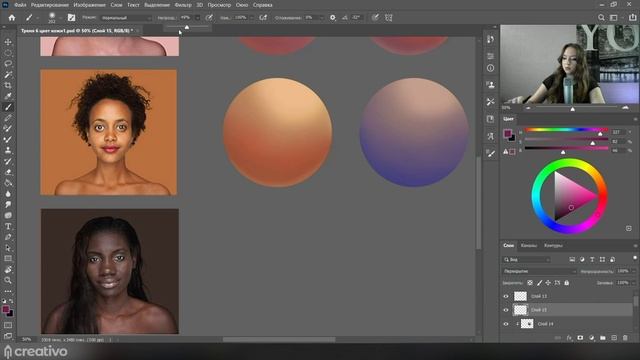Toggle airbrush build-up mode
Viewport: 640px width, 360px height.
click(263, 18)
